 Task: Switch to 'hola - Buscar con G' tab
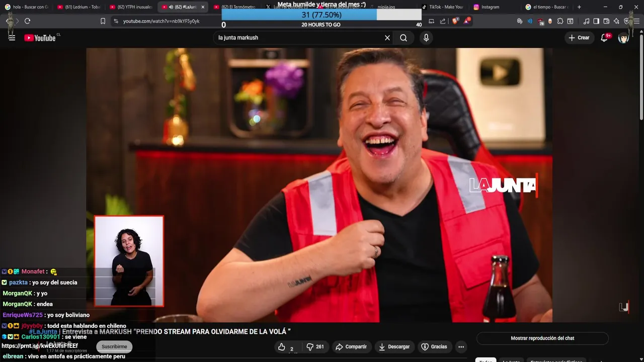(26, 7)
